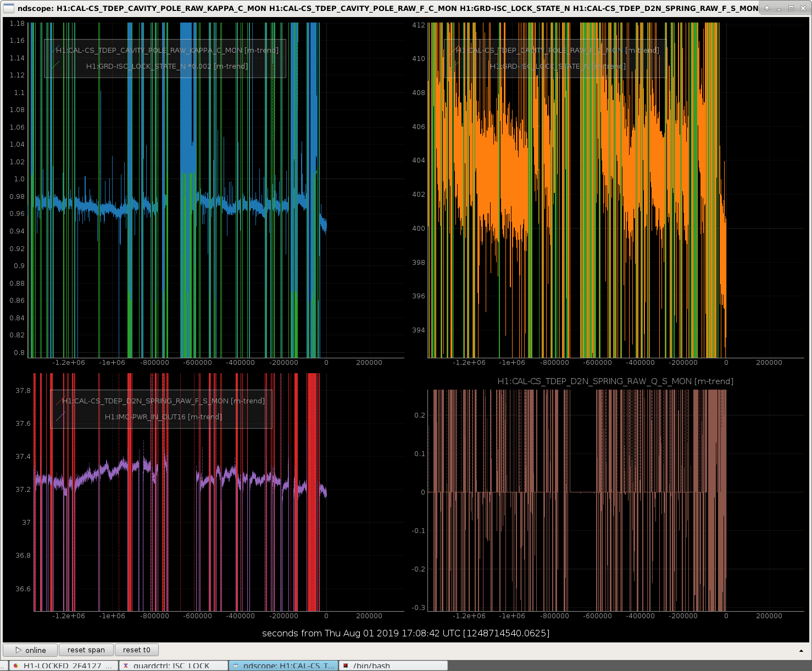Click the reset span button

coord(86,650)
